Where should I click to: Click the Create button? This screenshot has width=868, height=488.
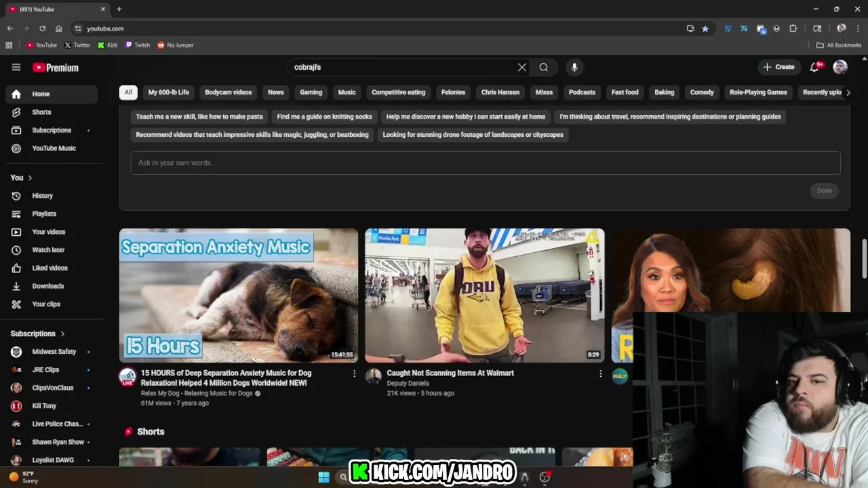tap(778, 67)
